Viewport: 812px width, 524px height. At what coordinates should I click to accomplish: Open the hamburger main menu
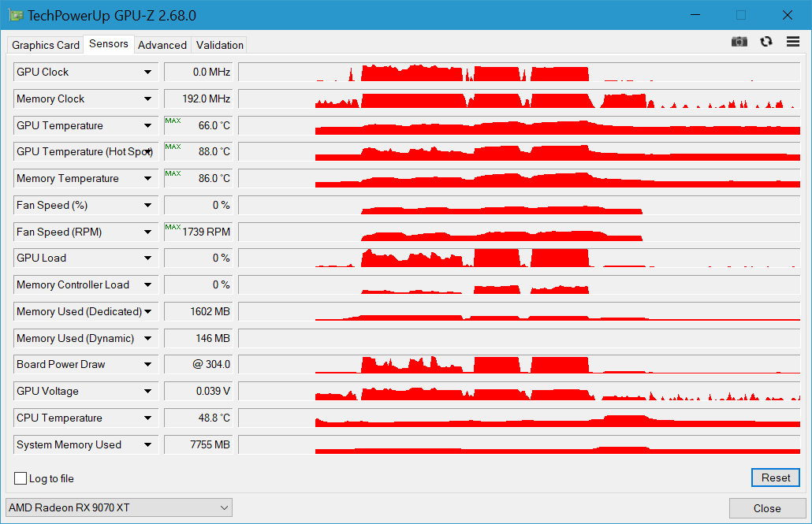(793, 42)
